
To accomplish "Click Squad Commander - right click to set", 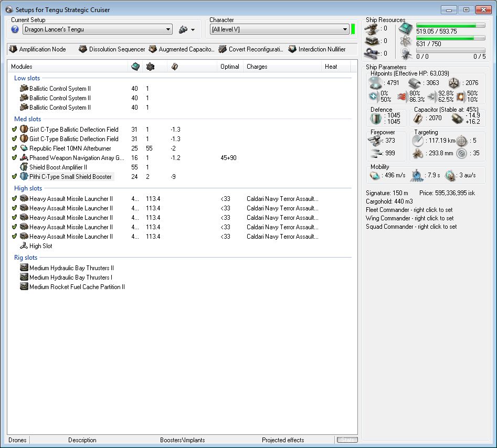I will tap(411, 227).
